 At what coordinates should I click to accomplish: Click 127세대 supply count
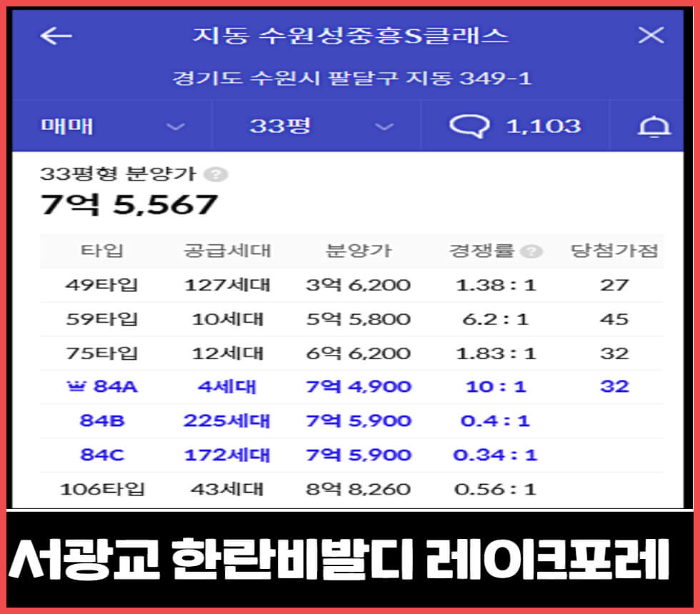click(x=227, y=285)
